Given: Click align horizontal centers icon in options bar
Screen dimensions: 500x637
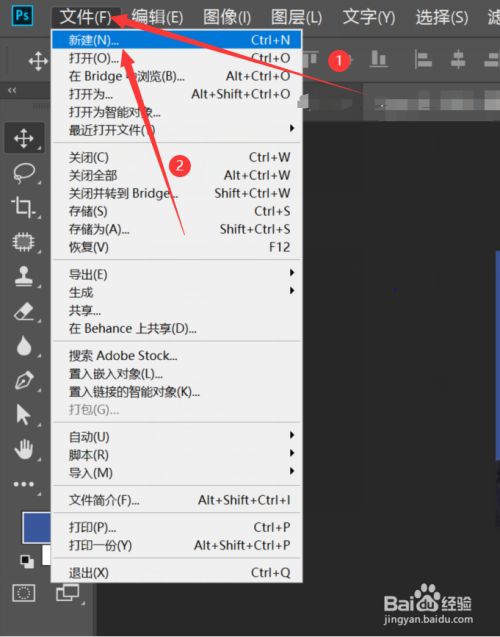Looking at the screenshot, I should 458,59.
